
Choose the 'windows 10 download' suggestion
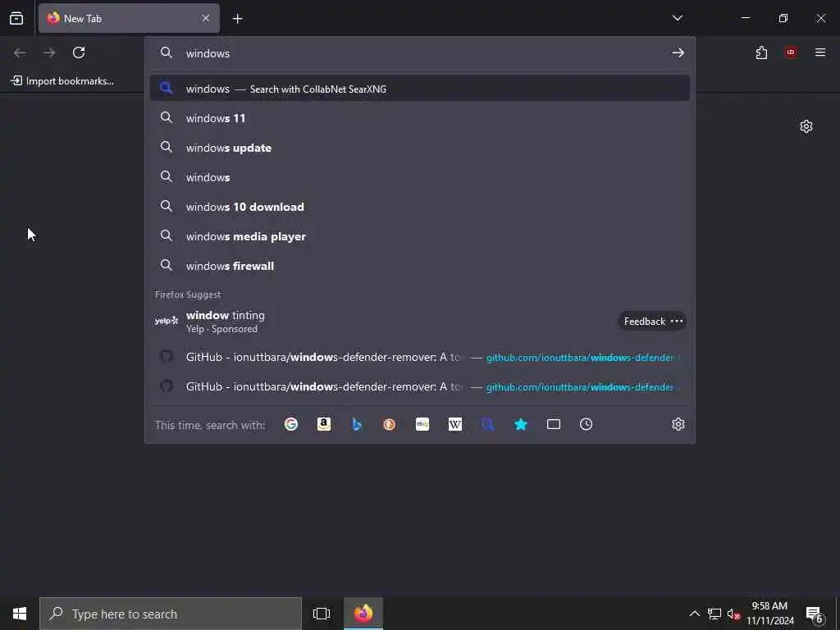pyautogui.click(x=420, y=206)
